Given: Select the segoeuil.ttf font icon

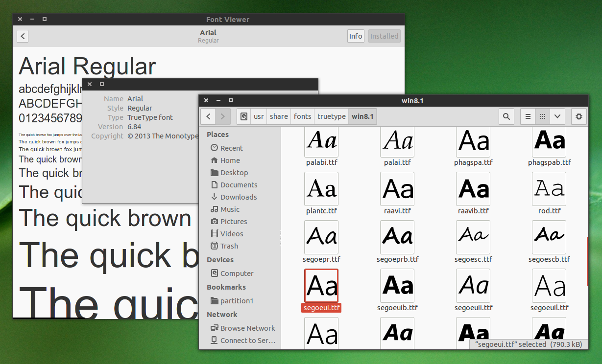Looking at the screenshot, I should [549, 286].
